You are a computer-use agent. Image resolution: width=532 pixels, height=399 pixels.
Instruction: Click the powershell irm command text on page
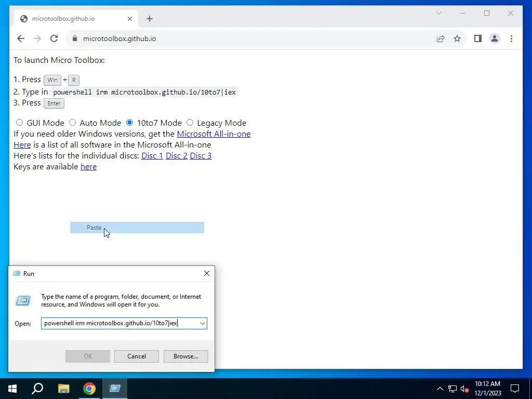click(x=144, y=92)
